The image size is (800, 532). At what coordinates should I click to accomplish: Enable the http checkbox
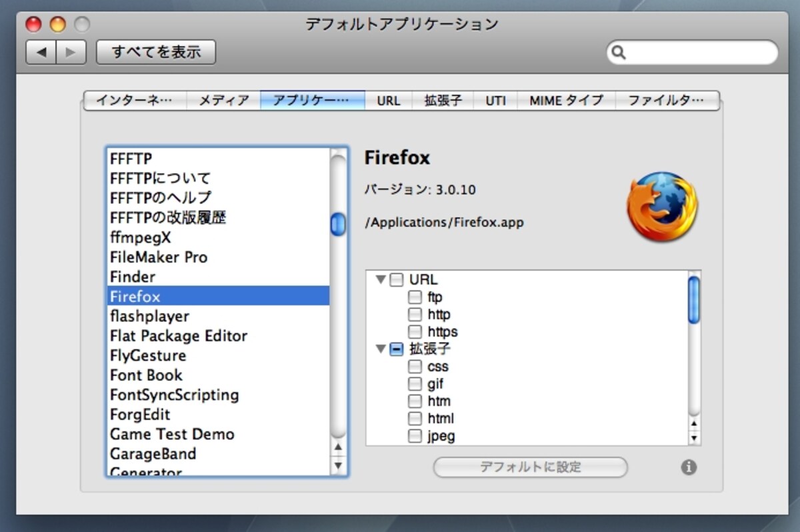tap(415, 314)
